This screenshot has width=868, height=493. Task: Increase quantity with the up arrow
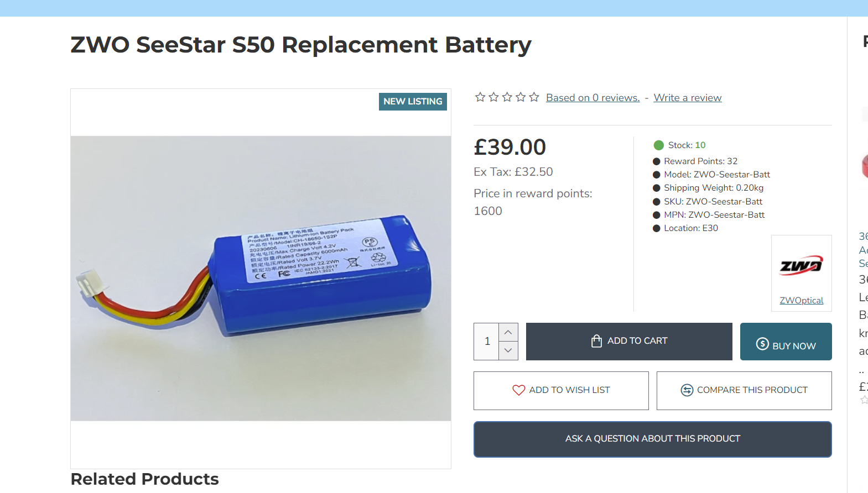point(508,332)
